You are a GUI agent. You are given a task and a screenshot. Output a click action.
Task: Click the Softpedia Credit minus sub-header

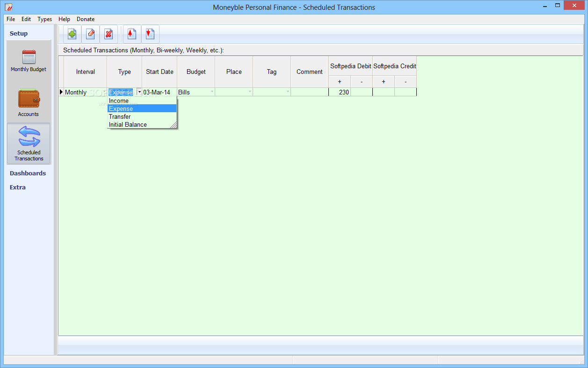[406, 82]
